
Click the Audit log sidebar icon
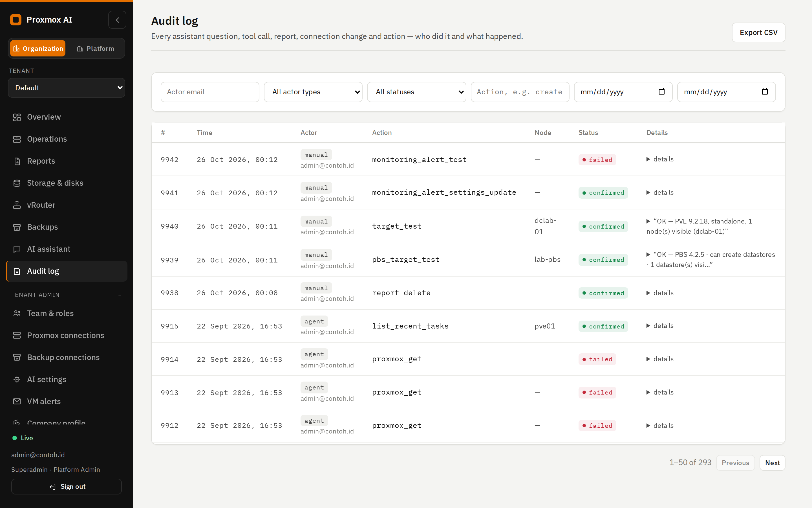tap(17, 271)
